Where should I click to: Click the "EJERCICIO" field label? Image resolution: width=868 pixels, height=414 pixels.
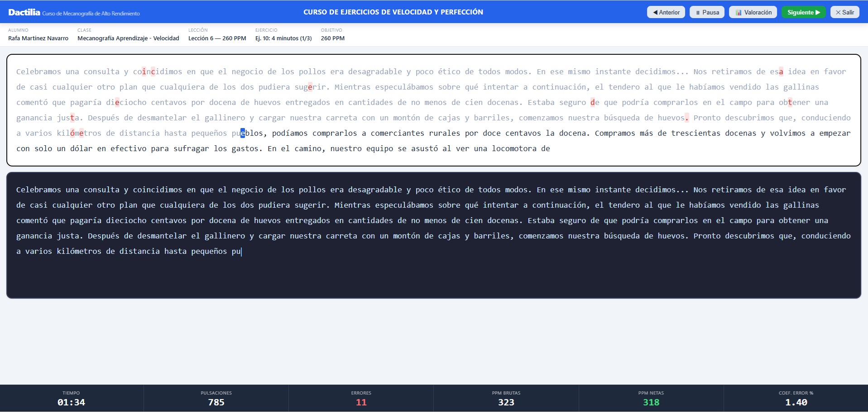(266, 30)
